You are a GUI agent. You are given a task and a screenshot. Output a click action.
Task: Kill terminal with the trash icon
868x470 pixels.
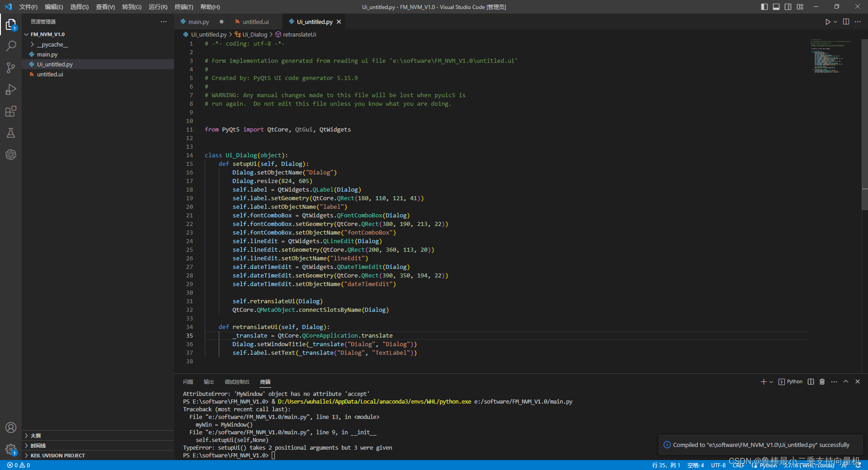point(822,382)
